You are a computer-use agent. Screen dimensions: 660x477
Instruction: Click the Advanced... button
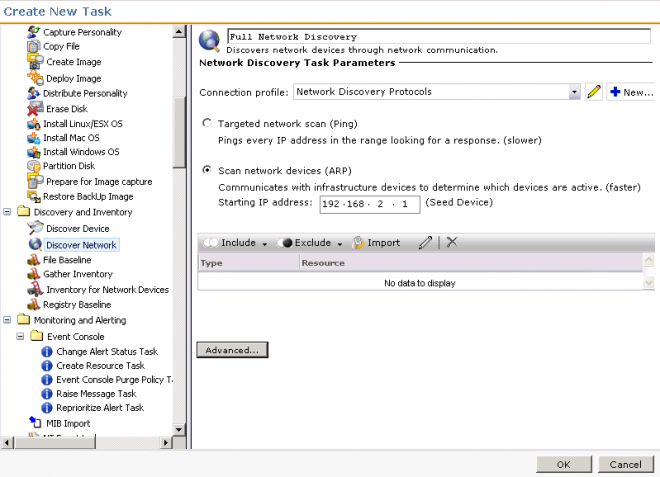[x=232, y=350]
